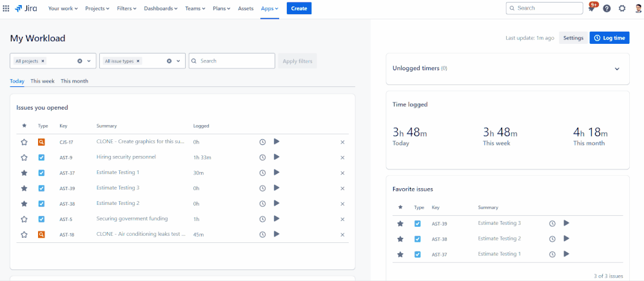Remove AST-18 row with X icon
The width and height of the screenshot is (644, 281).
click(342, 235)
